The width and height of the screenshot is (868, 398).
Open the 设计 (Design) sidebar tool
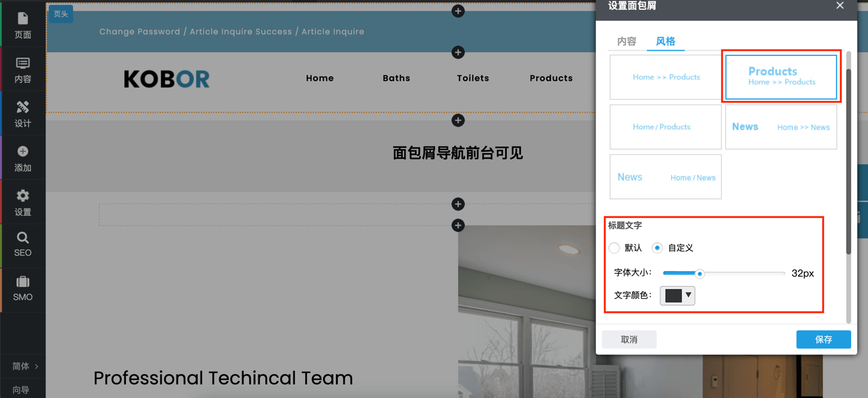pos(23,114)
